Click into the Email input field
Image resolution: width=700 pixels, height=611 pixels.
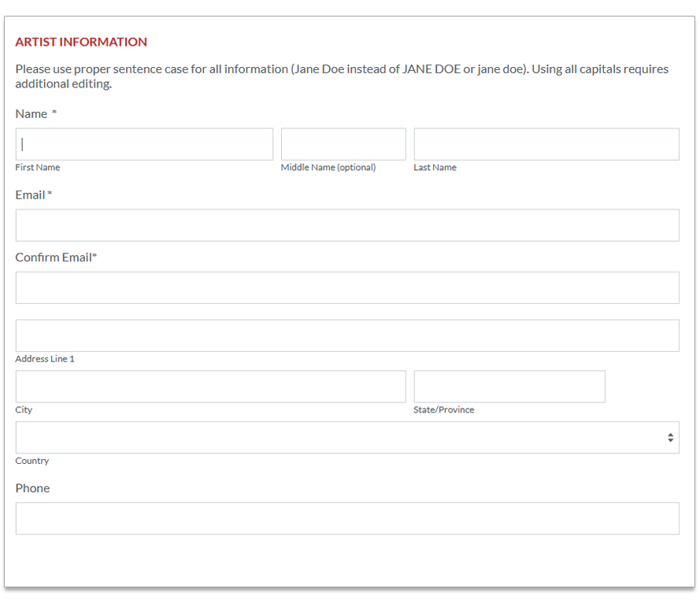[x=347, y=225]
